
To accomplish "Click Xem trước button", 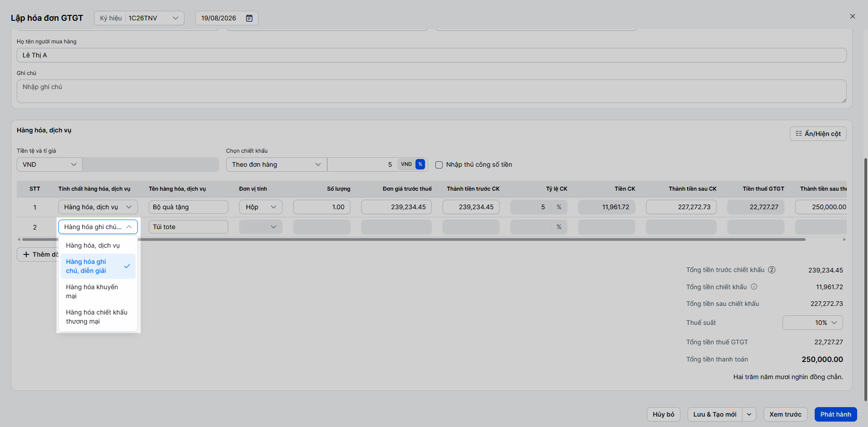I will (785, 414).
